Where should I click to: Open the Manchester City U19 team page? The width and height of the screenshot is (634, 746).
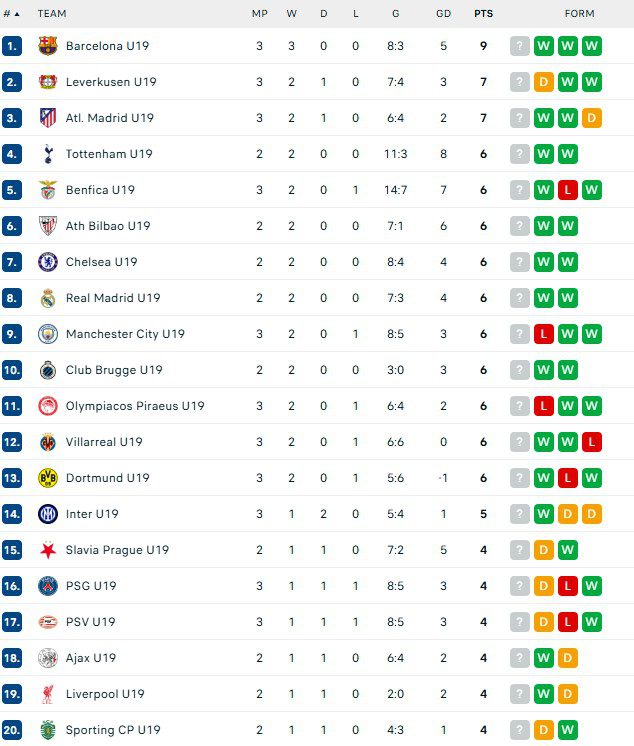tap(125, 334)
